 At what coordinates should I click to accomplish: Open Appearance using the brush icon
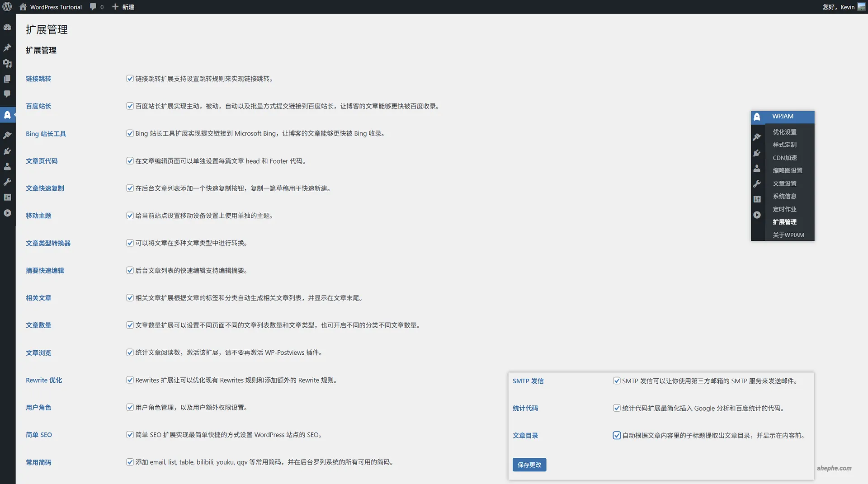pyautogui.click(x=7, y=134)
